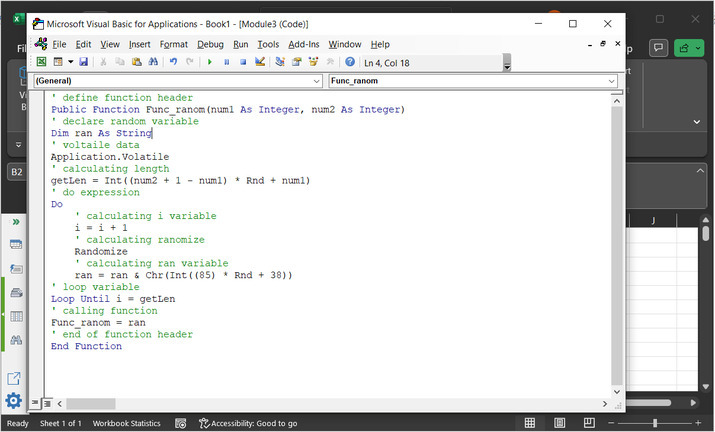
Task: Open the Tools menu
Action: (268, 44)
